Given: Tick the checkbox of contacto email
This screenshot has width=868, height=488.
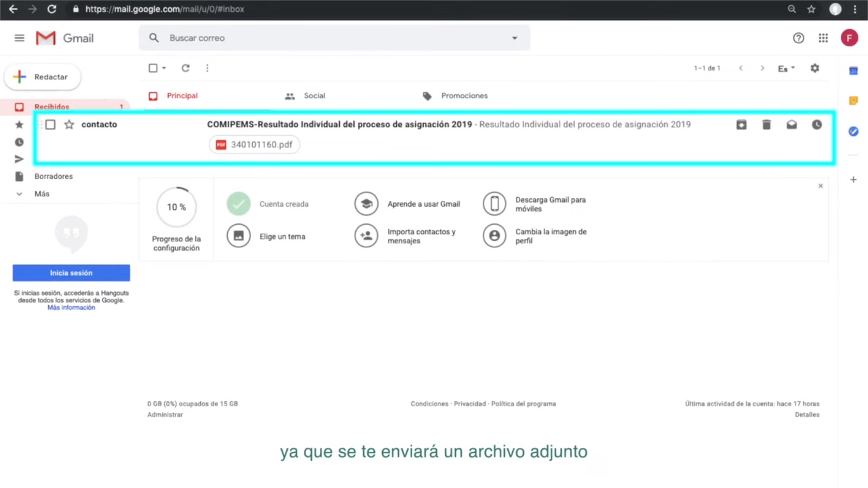Looking at the screenshot, I should coord(50,125).
